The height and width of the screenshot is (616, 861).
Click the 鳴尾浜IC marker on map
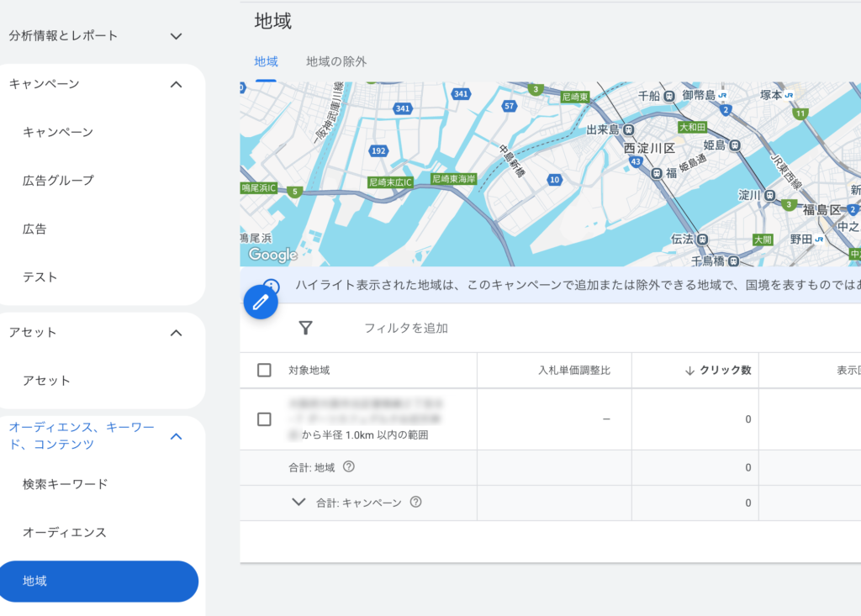point(259,187)
